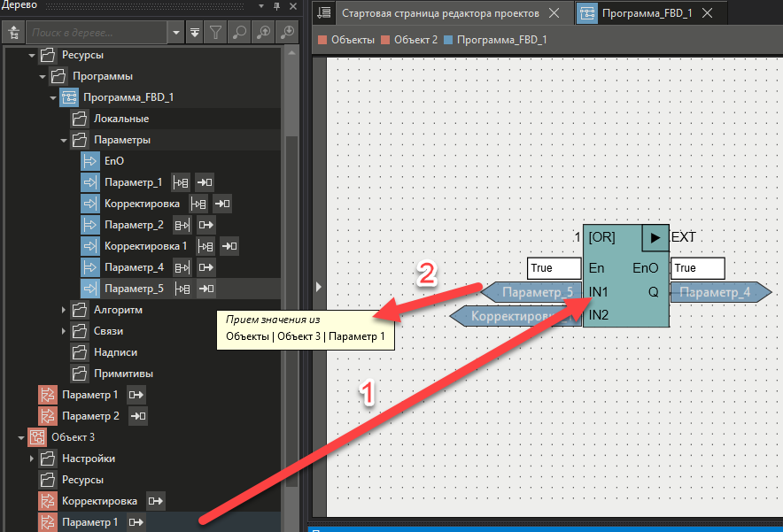Select the Надписи folder
Image resolution: width=783 pixels, height=532 pixels.
tap(115, 352)
